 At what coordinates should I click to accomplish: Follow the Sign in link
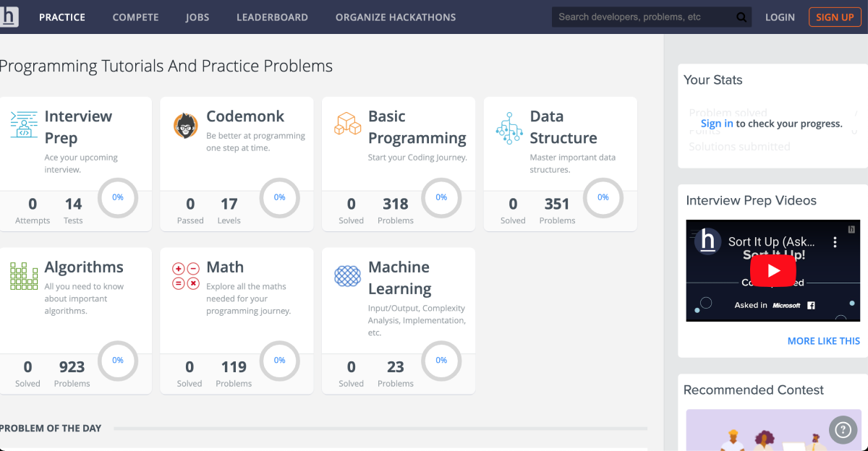pyautogui.click(x=716, y=123)
